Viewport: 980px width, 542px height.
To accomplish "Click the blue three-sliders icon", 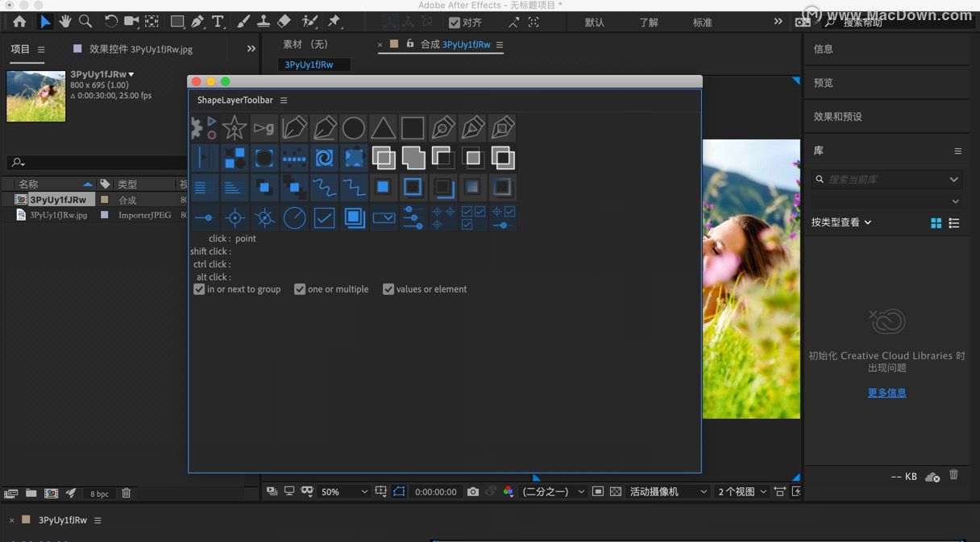I will click(x=413, y=217).
